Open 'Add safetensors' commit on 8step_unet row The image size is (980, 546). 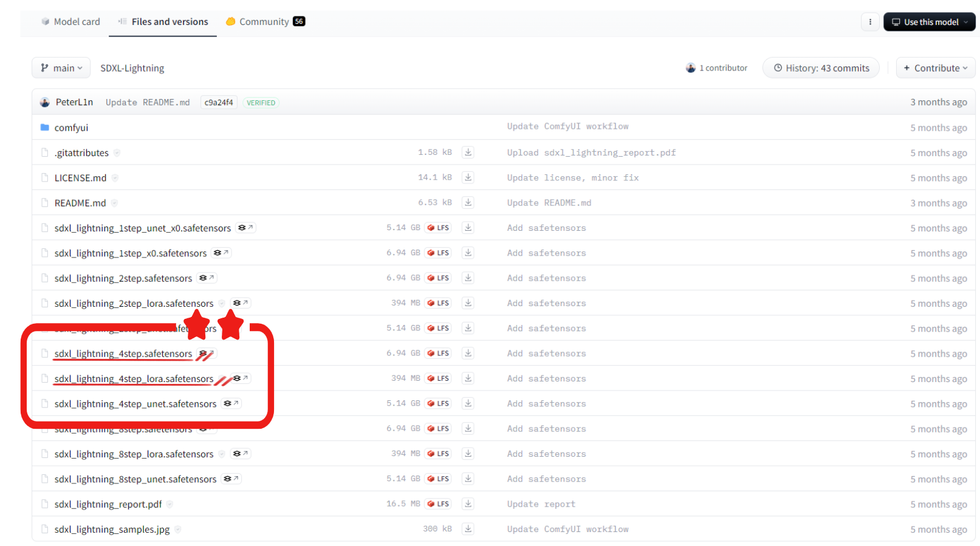coord(546,479)
